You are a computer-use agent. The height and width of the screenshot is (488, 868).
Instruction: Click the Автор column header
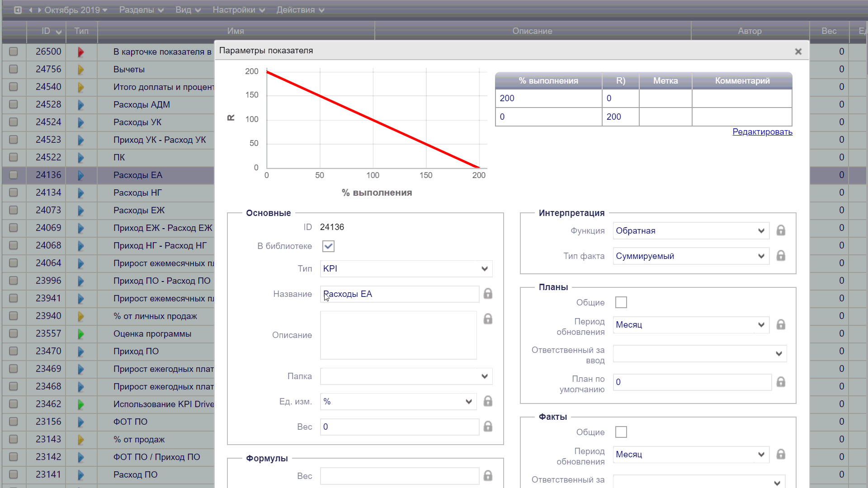750,31
